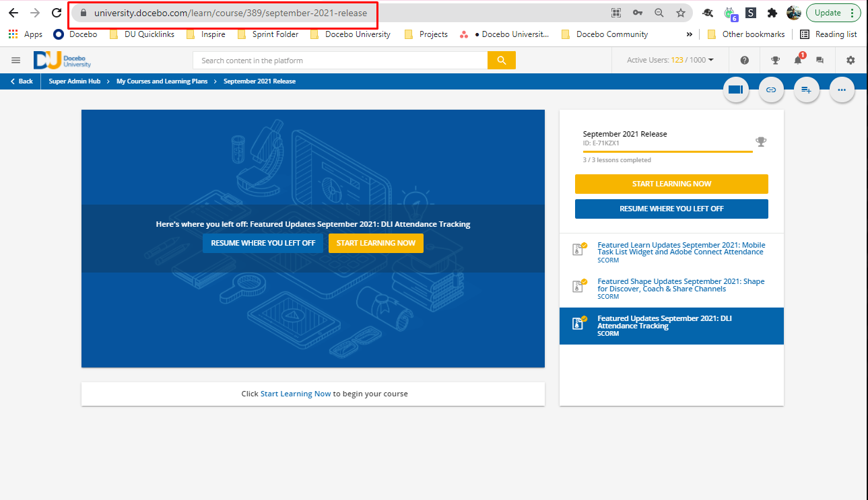Go to Super Admin Hub breadcrumb
The image size is (868, 500).
(x=75, y=81)
